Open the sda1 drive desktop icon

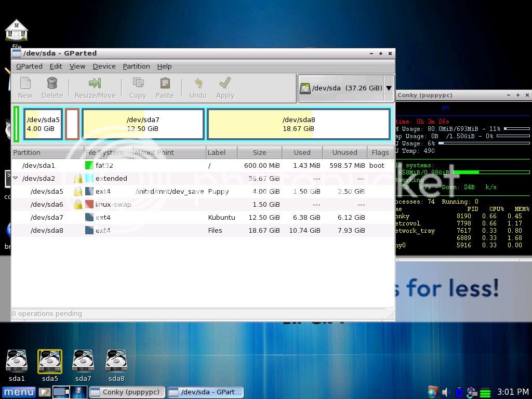coord(17,360)
